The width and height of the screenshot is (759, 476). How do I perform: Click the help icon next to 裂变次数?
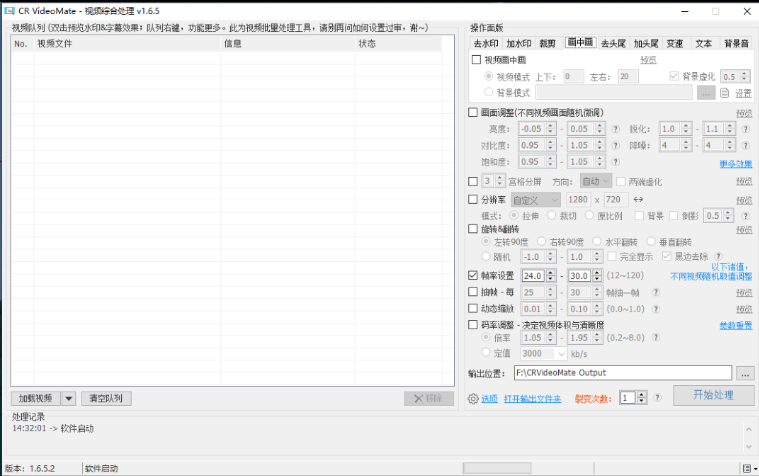pyautogui.click(x=656, y=398)
